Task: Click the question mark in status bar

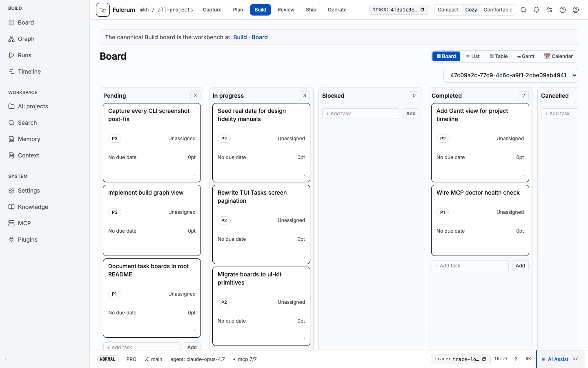Action: [x=516, y=359]
